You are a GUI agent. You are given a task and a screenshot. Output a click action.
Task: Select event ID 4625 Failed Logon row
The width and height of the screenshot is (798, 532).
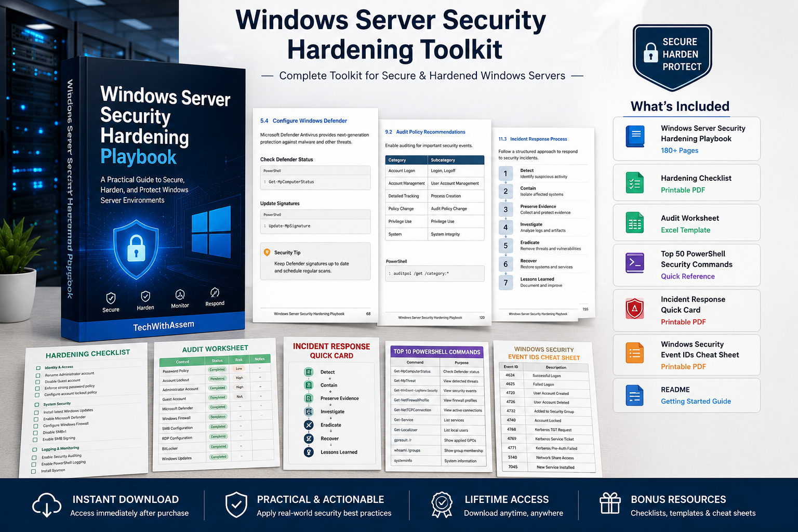[543, 384]
